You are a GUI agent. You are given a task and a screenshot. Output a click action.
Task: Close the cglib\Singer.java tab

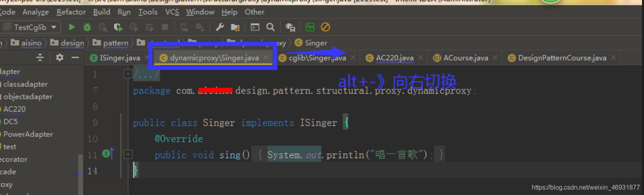click(353, 58)
